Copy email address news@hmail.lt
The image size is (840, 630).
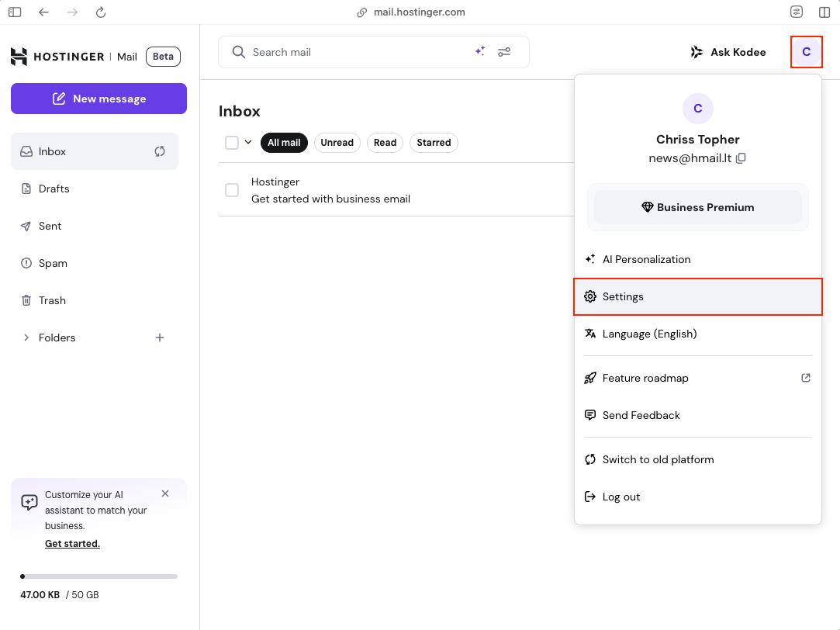click(741, 158)
